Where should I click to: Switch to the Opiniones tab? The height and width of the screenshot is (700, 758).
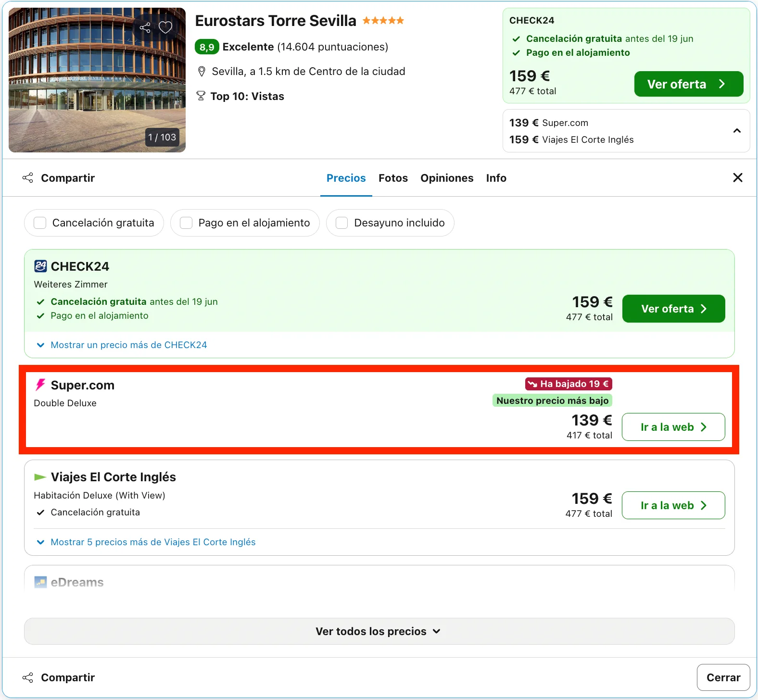(x=447, y=178)
